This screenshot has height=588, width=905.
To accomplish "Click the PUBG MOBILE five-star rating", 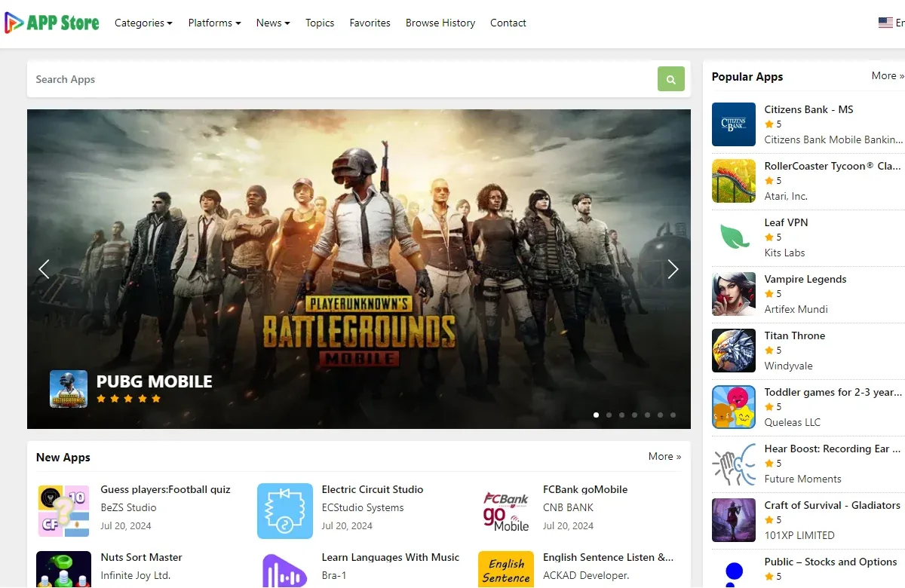I will click(x=129, y=399).
